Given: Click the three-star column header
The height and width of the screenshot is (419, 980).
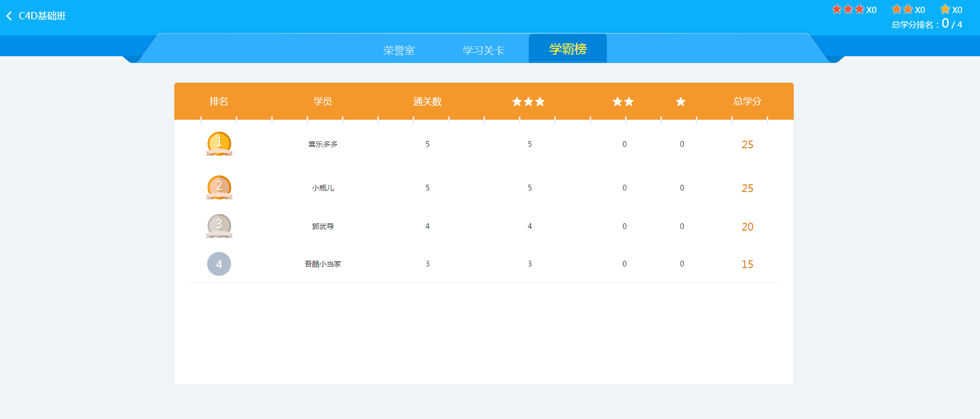Looking at the screenshot, I should [x=528, y=101].
